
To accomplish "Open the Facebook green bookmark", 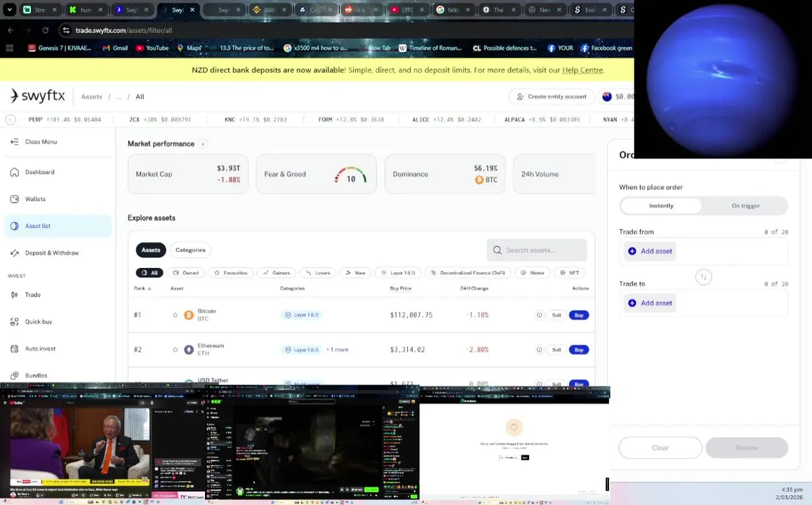I will (x=606, y=48).
